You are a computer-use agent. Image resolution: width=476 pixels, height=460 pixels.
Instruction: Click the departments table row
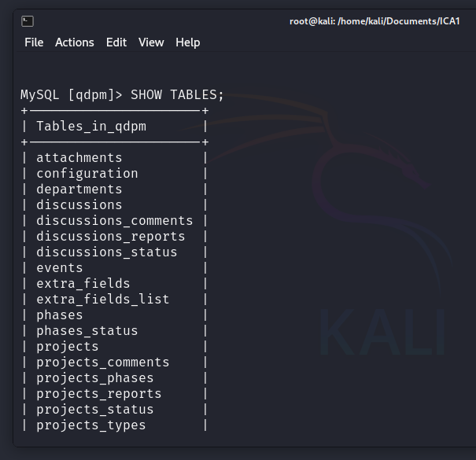click(79, 190)
